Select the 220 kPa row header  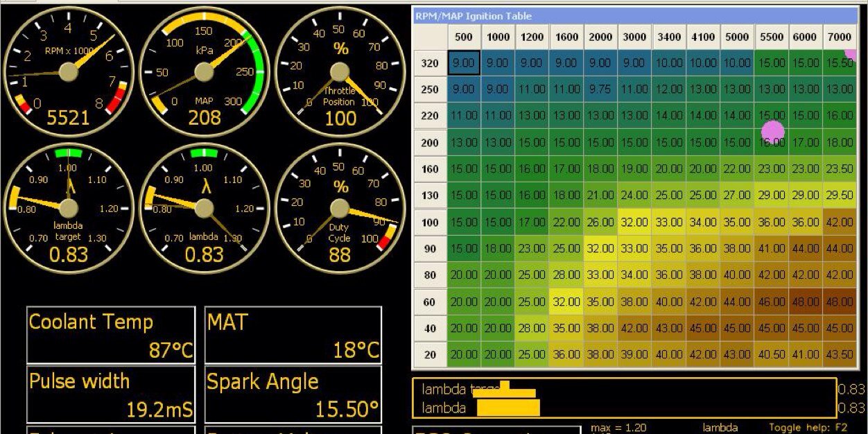tap(430, 116)
